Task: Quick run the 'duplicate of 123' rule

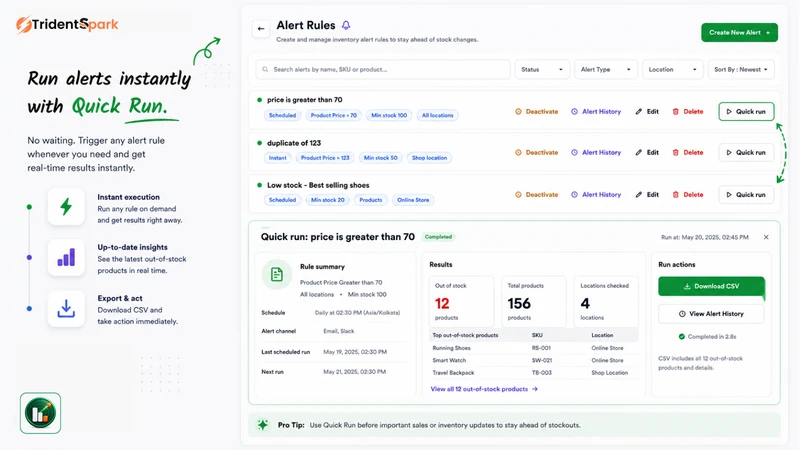Action: click(746, 153)
